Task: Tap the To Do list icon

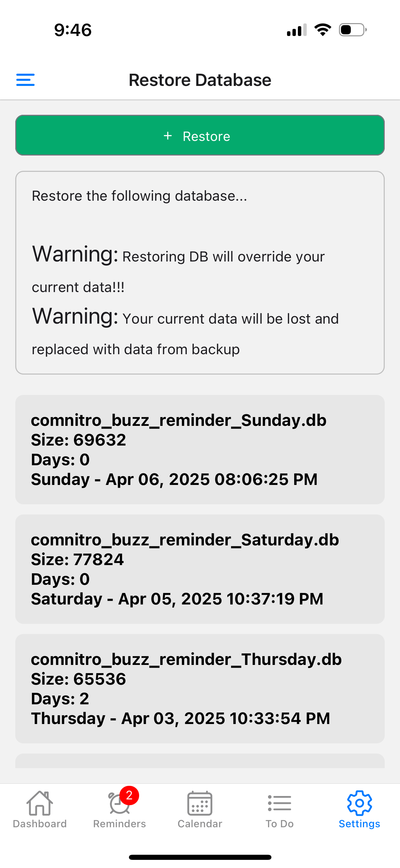Action: click(x=280, y=803)
